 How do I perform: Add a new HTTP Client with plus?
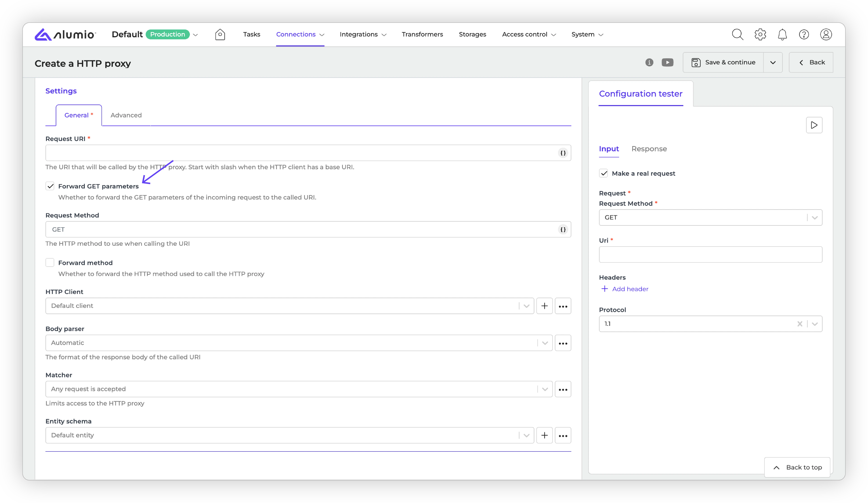(544, 306)
